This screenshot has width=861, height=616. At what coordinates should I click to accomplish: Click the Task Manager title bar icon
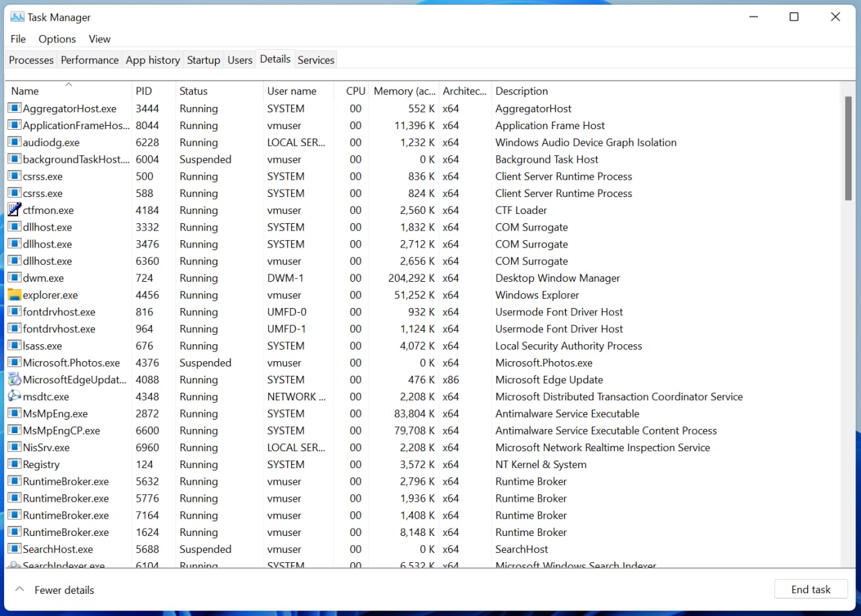[17, 17]
